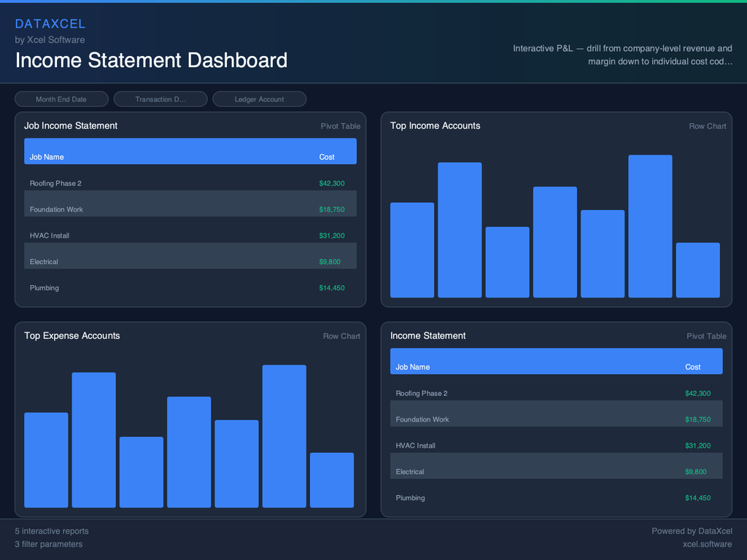Open the Month End Date filter
Image resolution: width=747 pixels, height=560 pixels.
coord(61,98)
